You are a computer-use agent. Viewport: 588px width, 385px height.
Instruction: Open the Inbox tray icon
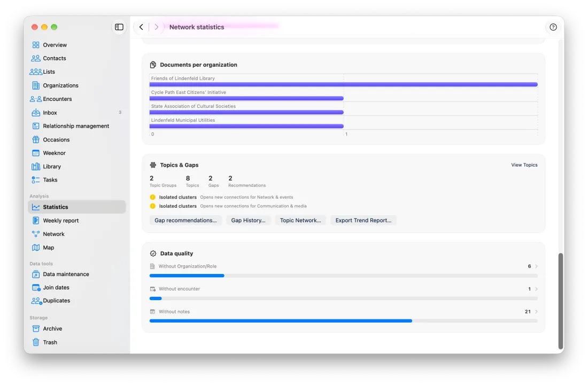tap(36, 112)
